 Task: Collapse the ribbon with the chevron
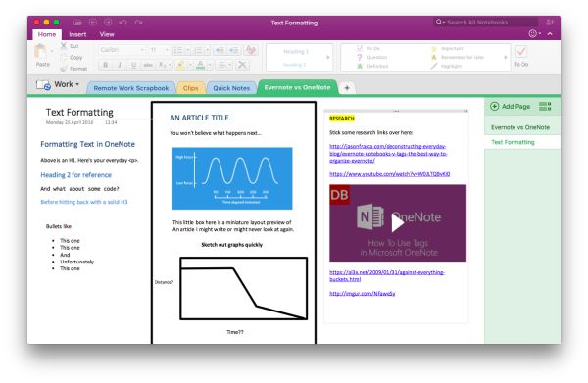(550, 33)
